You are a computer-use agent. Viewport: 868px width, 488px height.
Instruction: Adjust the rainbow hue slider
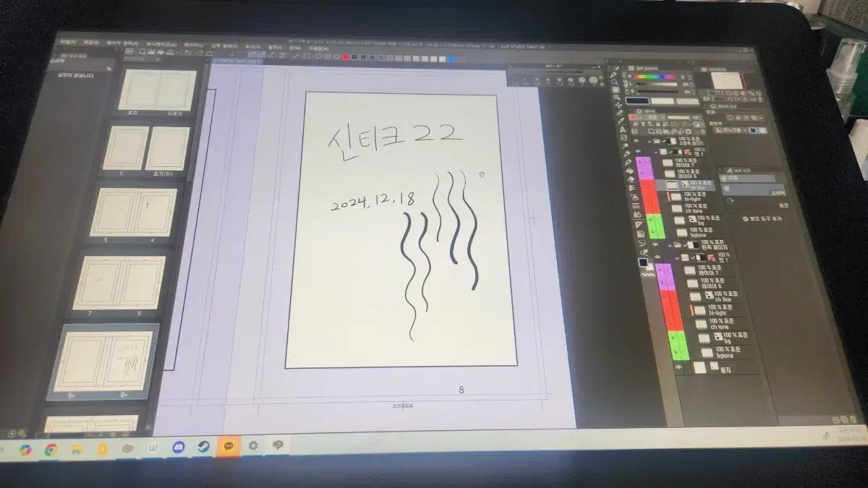point(655,77)
